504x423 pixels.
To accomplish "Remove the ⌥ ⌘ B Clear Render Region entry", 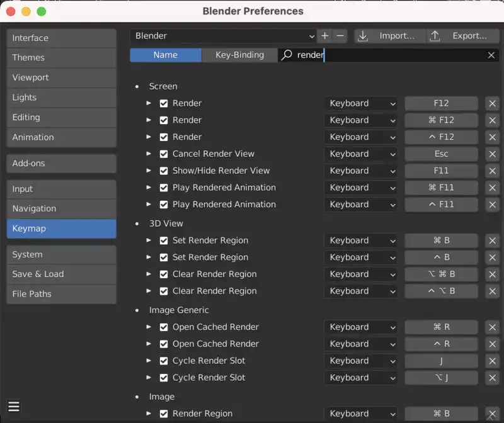I will [492, 274].
